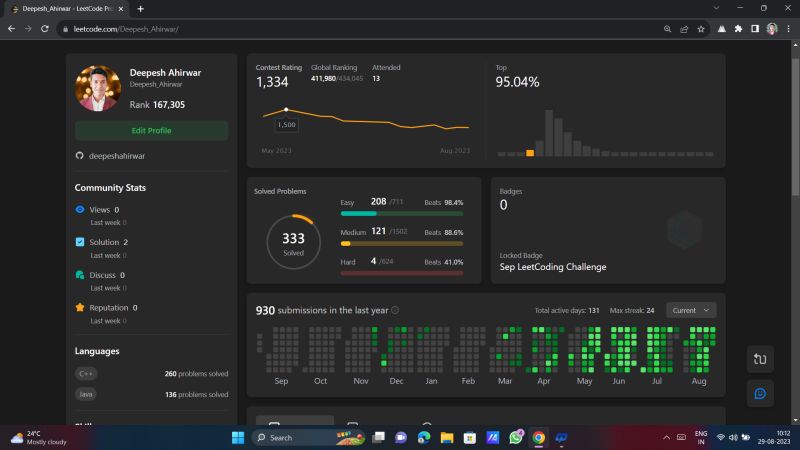Click the GitHub icon beside deepeshahirwar
The height and width of the screenshot is (450, 800).
click(x=80, y=156)
